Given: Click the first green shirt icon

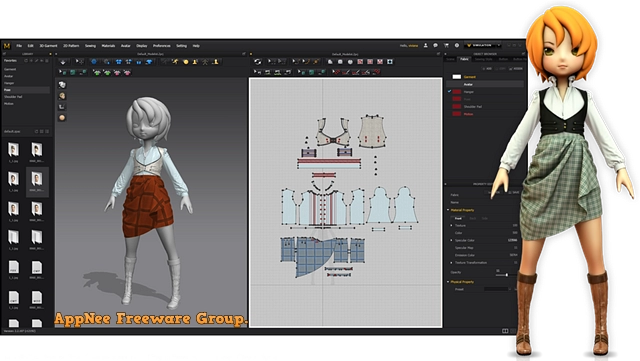Looking at the screenshot, I should (97, 73).
